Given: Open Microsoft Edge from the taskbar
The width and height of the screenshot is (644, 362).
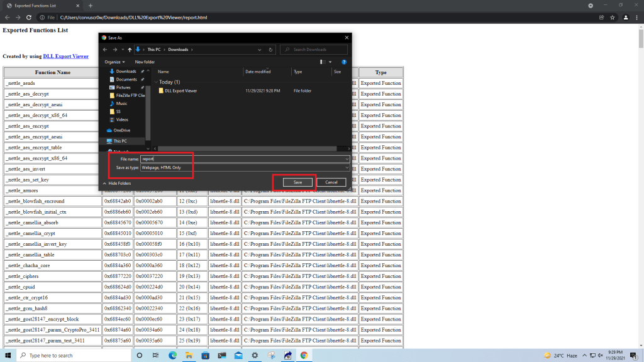Looking at the screenshot, I should pos(172,355).
